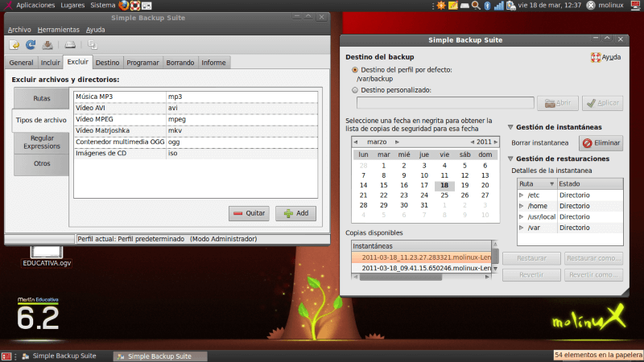Go to next month after marzo
The height and width of the screenshot is (362, 644).
pos(397,142)
